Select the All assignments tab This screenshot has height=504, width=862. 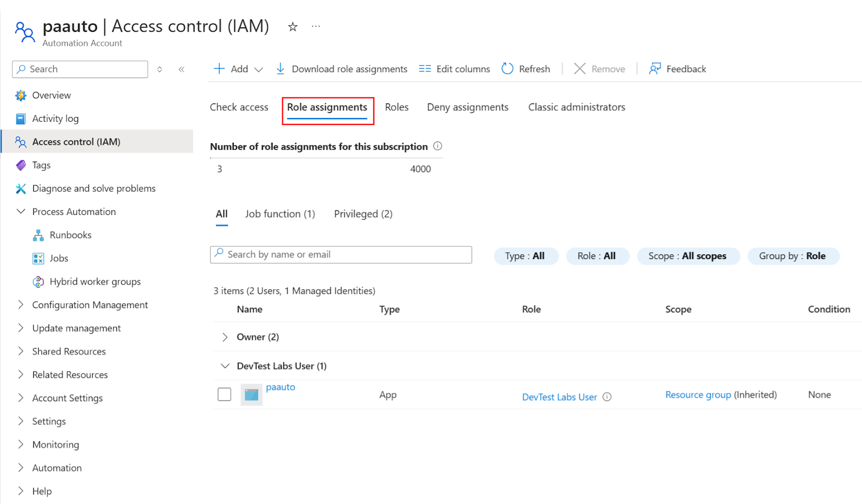point(221,214)
